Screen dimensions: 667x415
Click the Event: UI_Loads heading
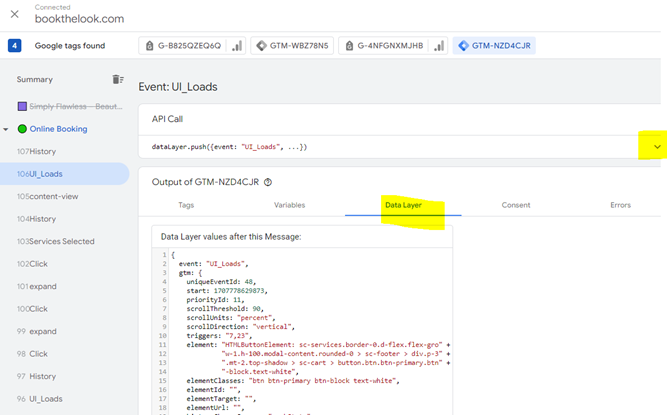(178, 87)
